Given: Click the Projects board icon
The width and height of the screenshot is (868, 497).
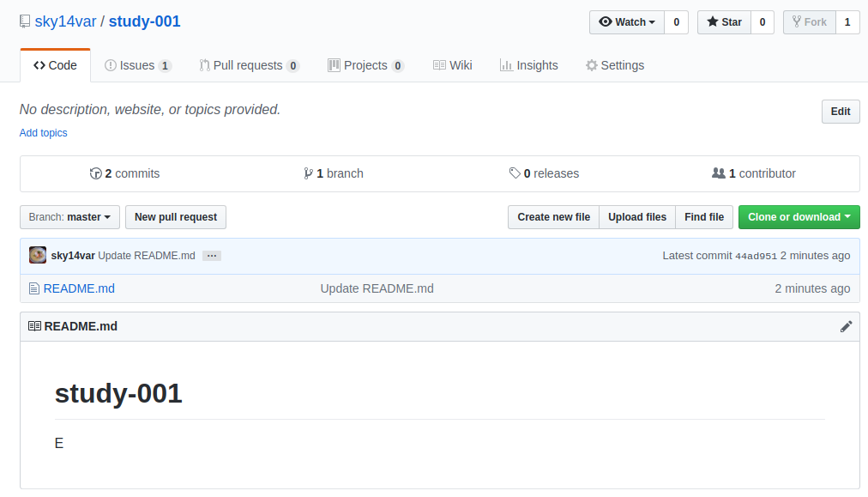Looking at the screenshot, I should point(334,65).
